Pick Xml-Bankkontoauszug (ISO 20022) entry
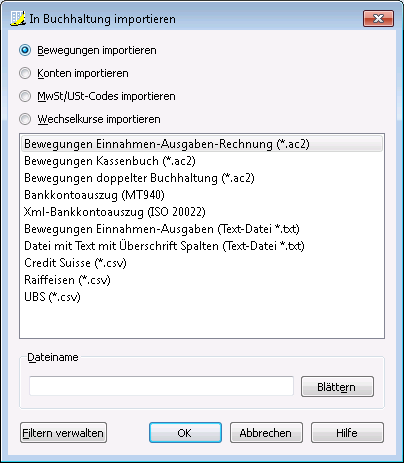The width and height of the screenshot is (404, 463). 202,212
